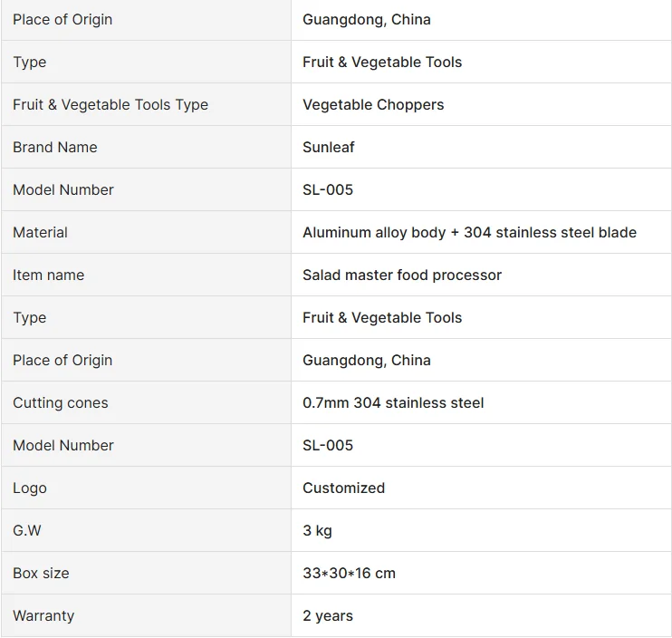Select the 2 years warranty value
The height and width of the screenshot is (638, 672).
pos(328,615)
